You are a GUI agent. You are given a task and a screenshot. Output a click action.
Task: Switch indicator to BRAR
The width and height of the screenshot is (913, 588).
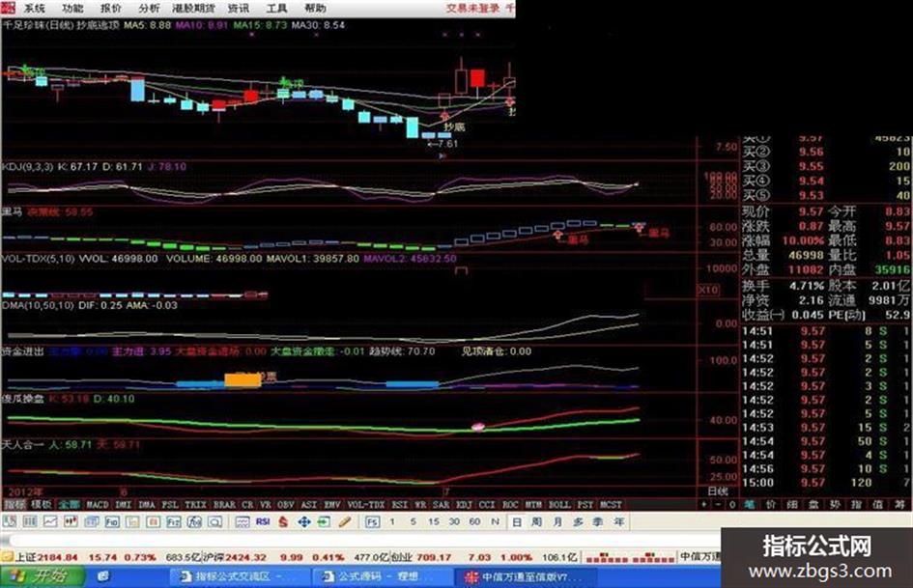224,504
